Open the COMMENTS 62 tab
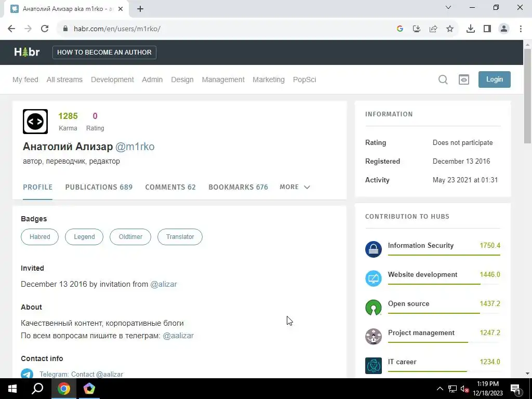Image resolution: width=532 pixels, height=399 pixels. point(170,187)
